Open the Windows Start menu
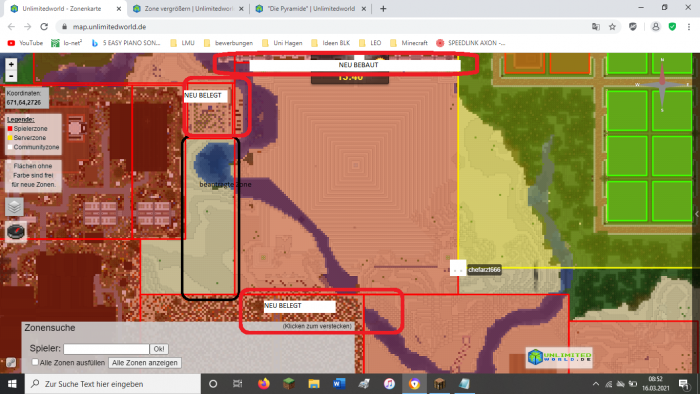The height and width of the screenshot is (394, 700). [x=12, y=384]
